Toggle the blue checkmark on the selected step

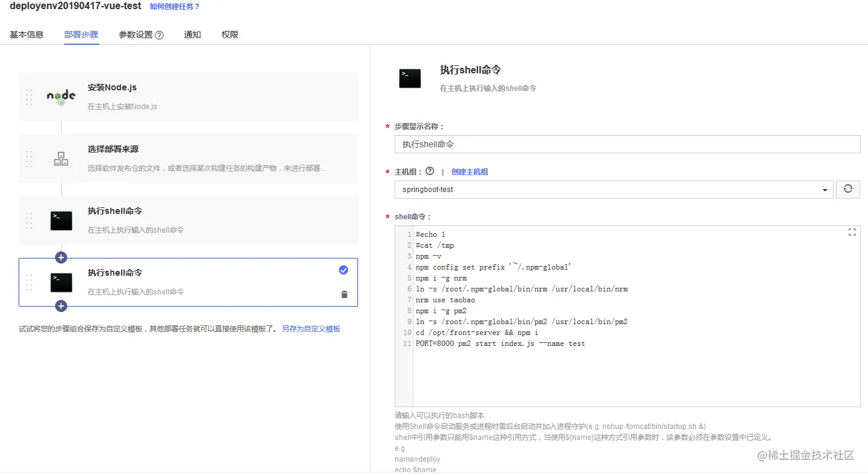pos(344,270)
